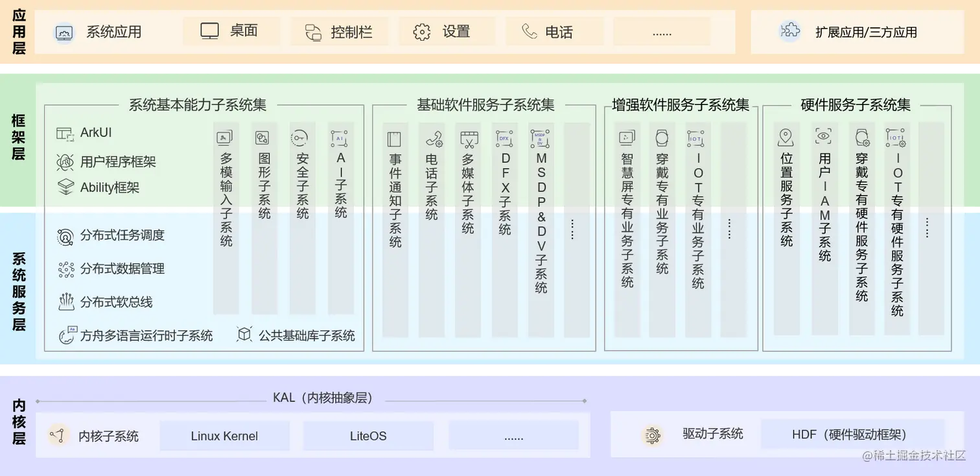Click the 多媒体子系统 icon
This screenshot has width=980, height=476.
tap(469, 139)
